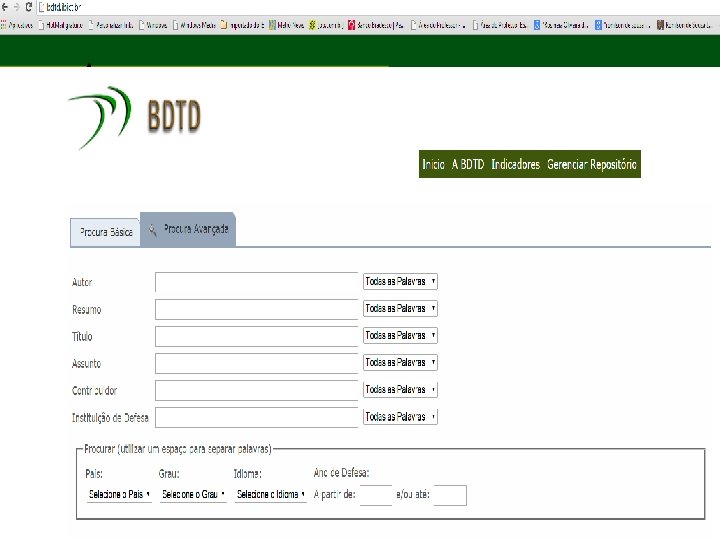This screenshot has width=720, height=540.
Task: Focus the Título text field
Action: pos(256,337)
